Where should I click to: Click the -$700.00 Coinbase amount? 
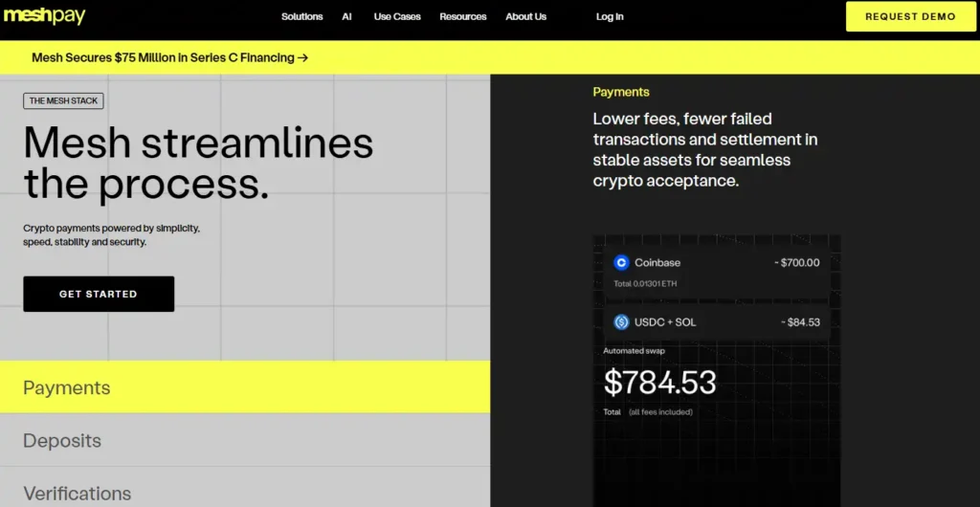pos(796,262)
